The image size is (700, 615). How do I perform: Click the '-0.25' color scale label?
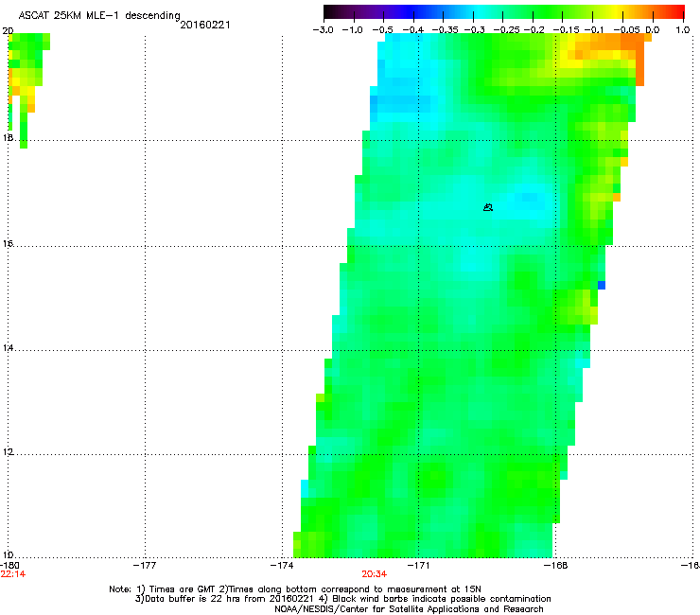point(506,30)
